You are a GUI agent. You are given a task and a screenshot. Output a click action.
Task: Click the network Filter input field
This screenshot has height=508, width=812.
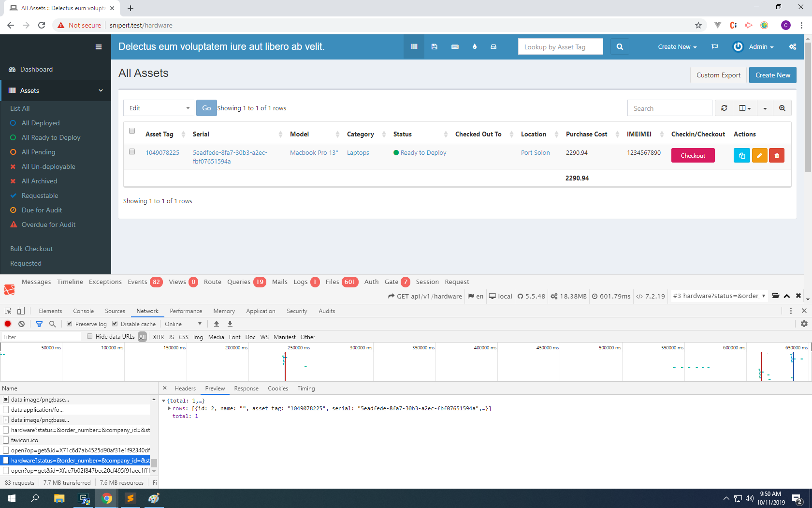(x=41, y=337)
